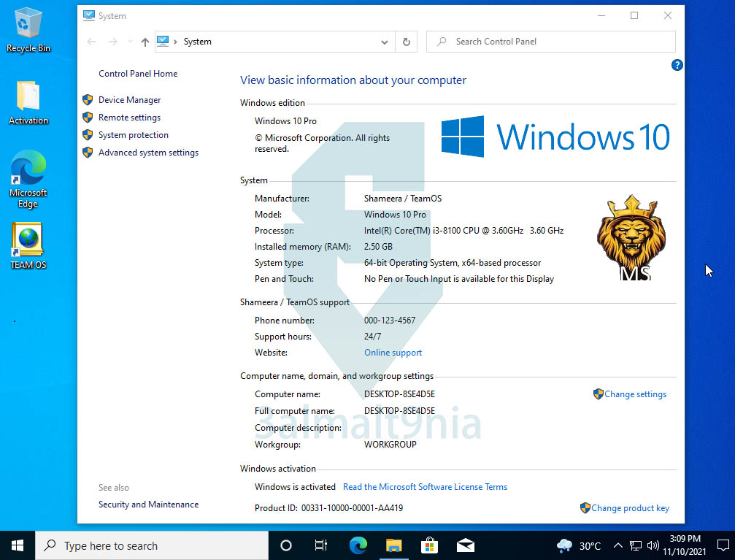Open System protection link
Image resolution: width=735 pixels, height=560 pixels.
pos(133,135)
